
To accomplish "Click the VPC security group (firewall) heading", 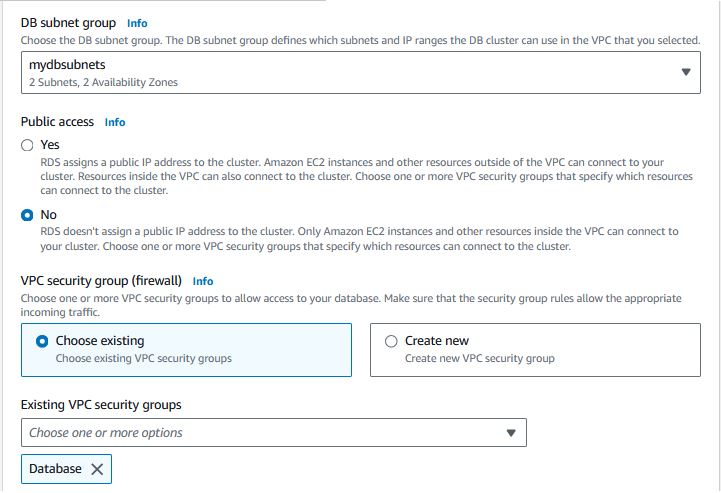I will (101, 281).
